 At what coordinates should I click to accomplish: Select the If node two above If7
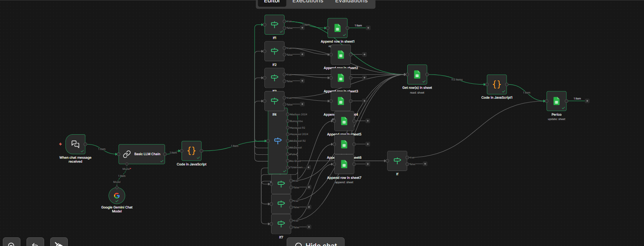(x=281, y=184)
